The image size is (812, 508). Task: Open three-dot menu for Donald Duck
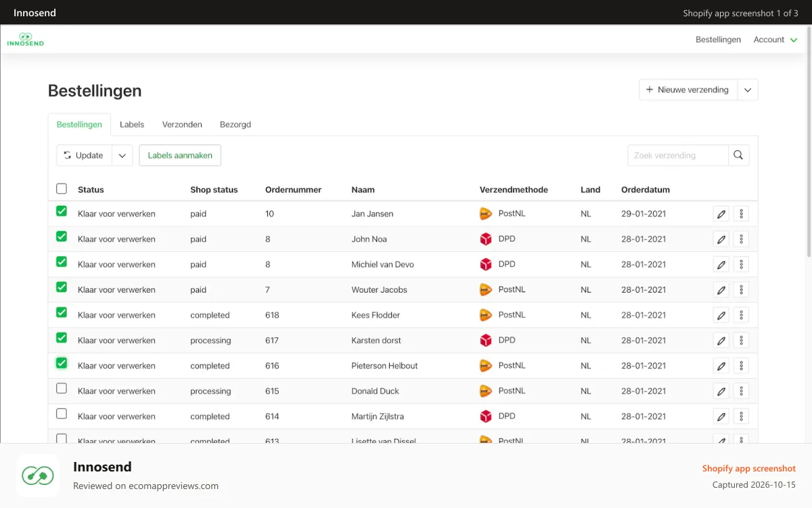[x=742, y=391]
